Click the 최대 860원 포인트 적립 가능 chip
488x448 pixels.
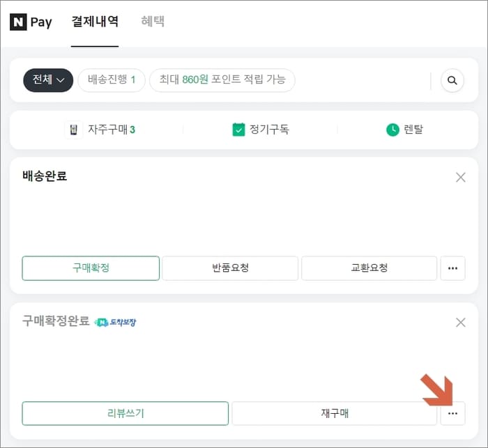pos(222,80)
